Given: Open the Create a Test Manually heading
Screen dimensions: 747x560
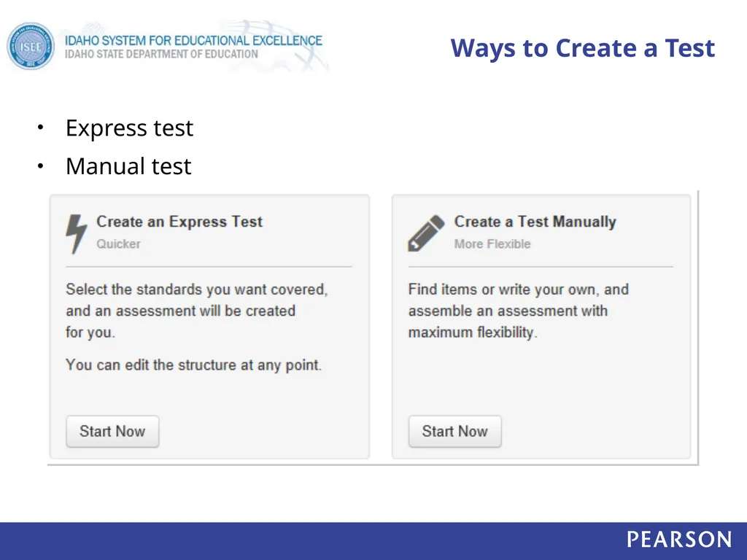Looking at the screenshot, I should click(535, 222).
